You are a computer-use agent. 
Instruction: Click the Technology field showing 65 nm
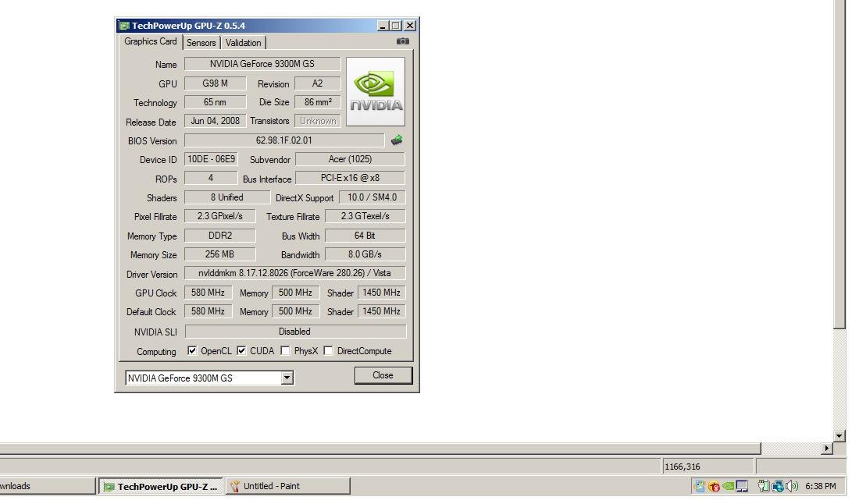point(216,102)
